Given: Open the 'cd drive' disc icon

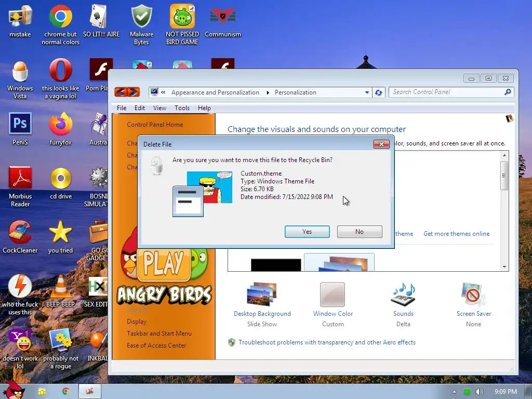Looking at the screenshot, I should pos(61,183).
